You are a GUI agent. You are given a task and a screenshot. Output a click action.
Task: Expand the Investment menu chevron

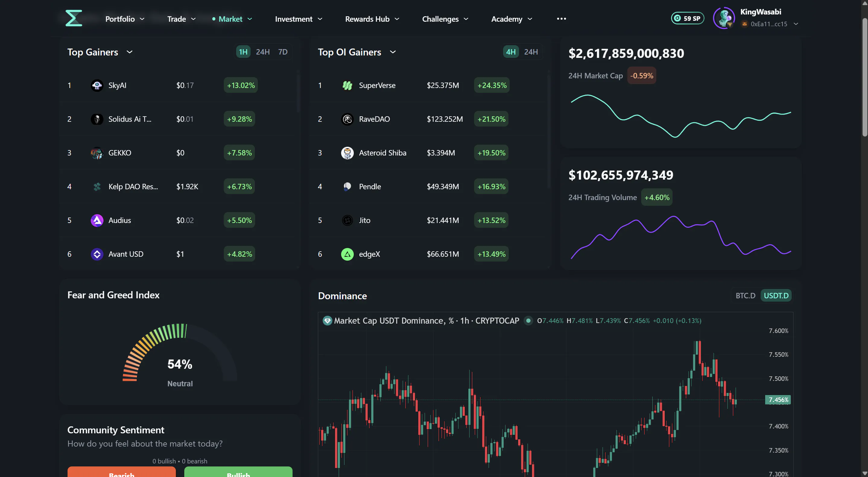320,19
